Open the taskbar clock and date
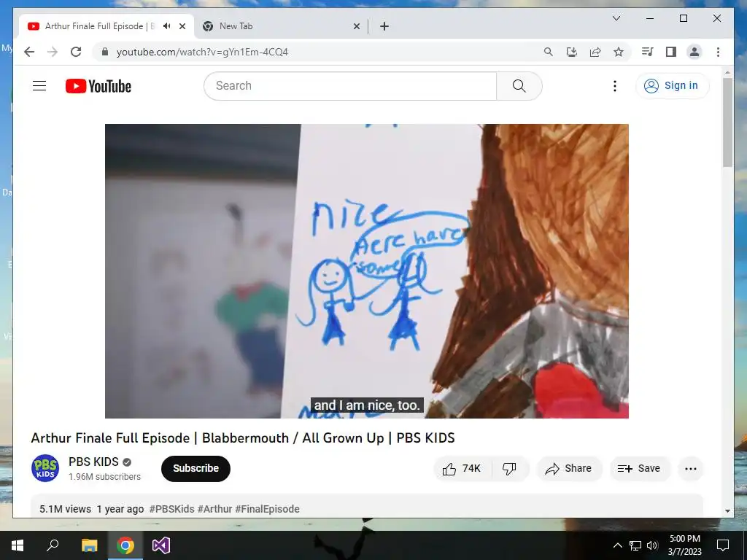The image size is (747, 560). 684,545
